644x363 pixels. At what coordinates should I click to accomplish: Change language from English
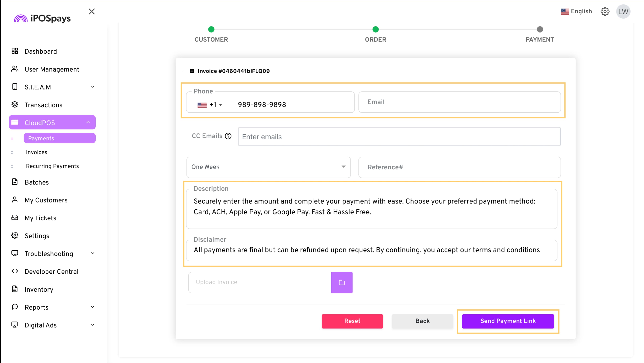click(576, 12)
